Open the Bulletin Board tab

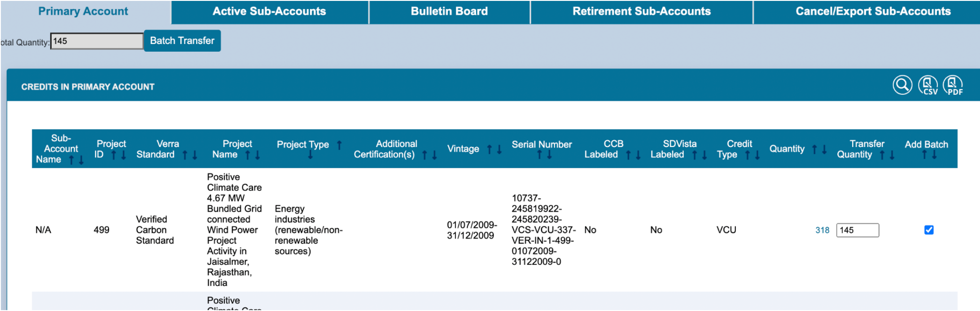(449, 12)
